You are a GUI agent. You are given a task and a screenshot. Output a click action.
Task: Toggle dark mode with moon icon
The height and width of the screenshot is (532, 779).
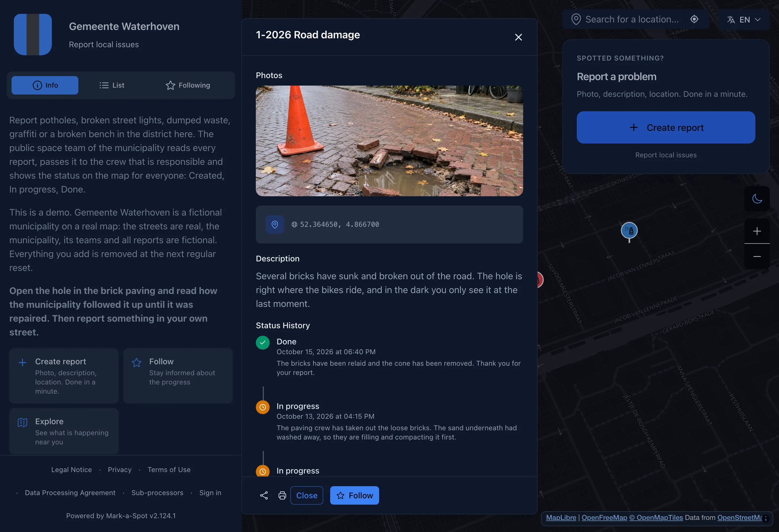tap(757, 199)
